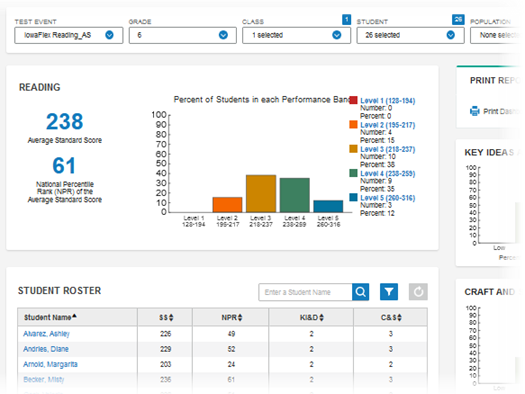Click the red Level 1 legend swatch

click(353, 100)
